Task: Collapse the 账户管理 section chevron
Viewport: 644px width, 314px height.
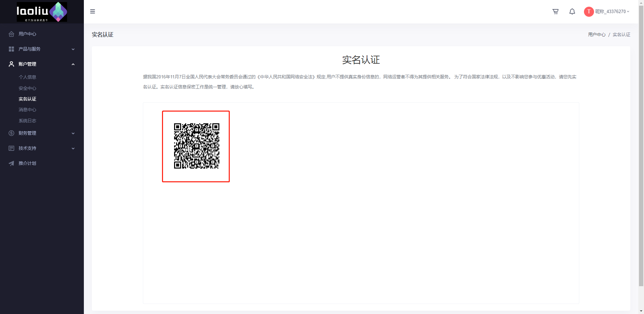Action: pyautogui.click(x=73, y=64)
